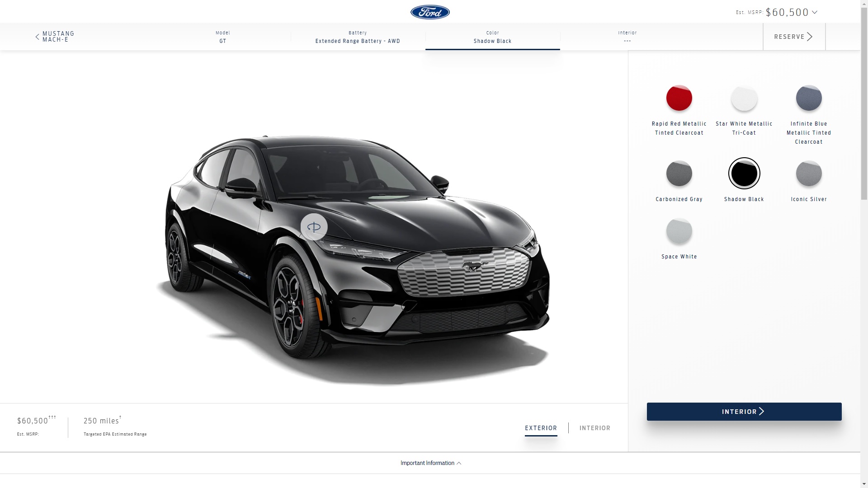
Task: Switch to EXTERIOR view tab
Action: tap(541, 428)
